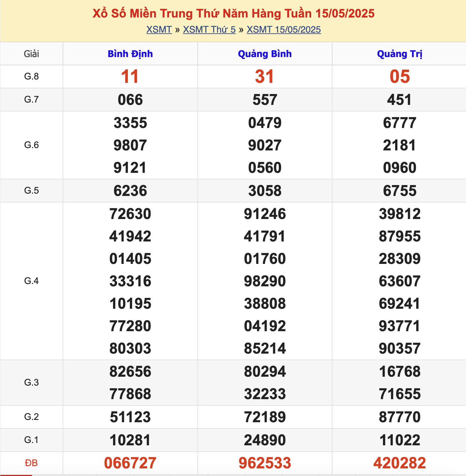
Task: Select the G.4 number 90357
Action: click(x=400, y=349)
